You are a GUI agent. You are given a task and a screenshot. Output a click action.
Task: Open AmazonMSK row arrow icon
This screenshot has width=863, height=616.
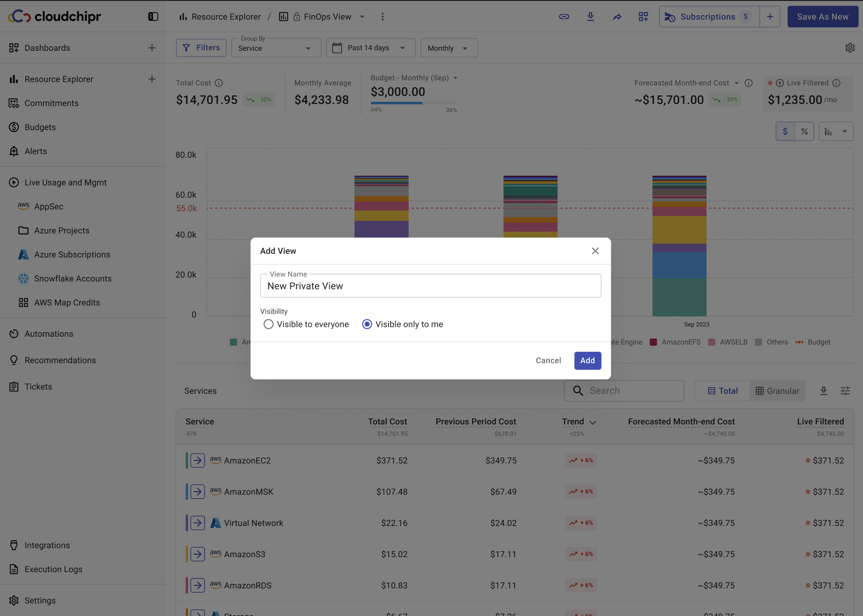[198, 491]
